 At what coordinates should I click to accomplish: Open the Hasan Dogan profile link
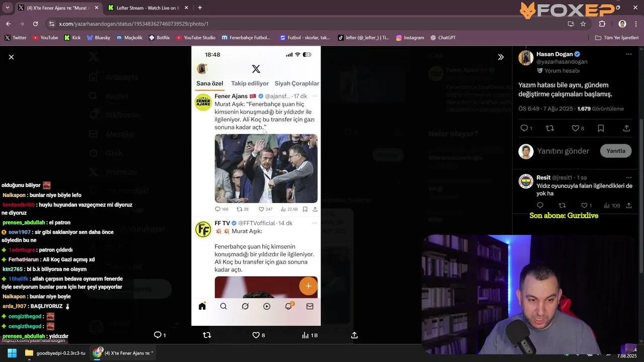[x=554, y=54]
